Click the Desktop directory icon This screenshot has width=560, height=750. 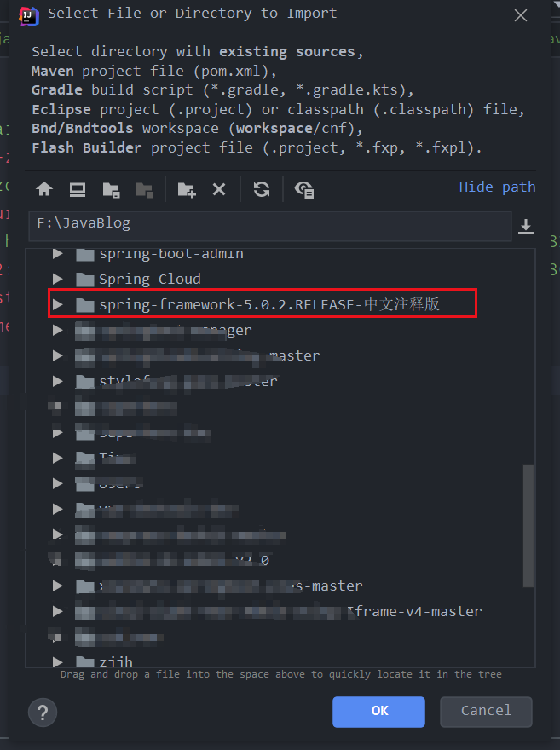coord(78,190)
